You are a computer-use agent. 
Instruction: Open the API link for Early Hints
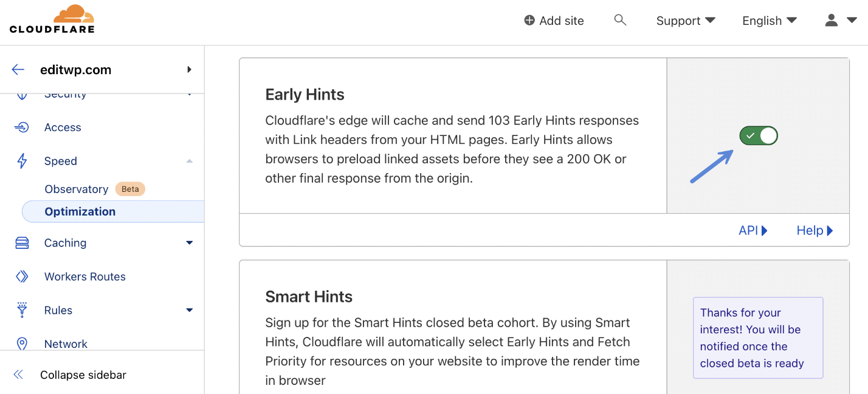pos(753,230)
